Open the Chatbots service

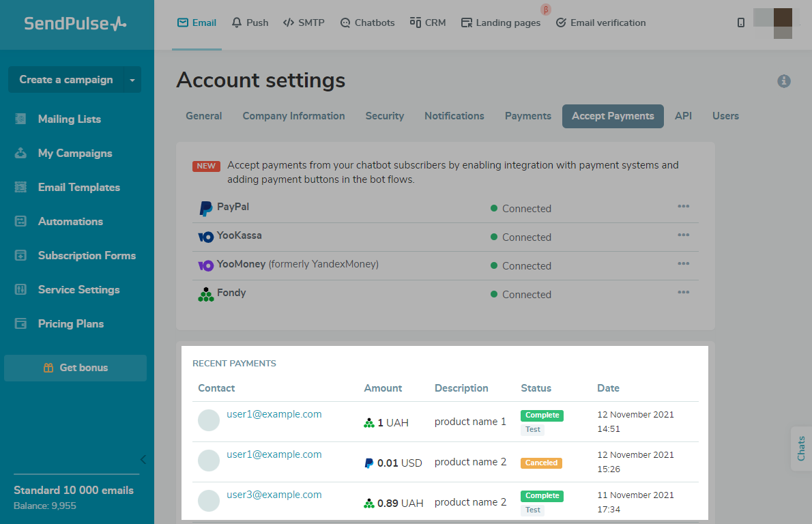coord(368,23)
